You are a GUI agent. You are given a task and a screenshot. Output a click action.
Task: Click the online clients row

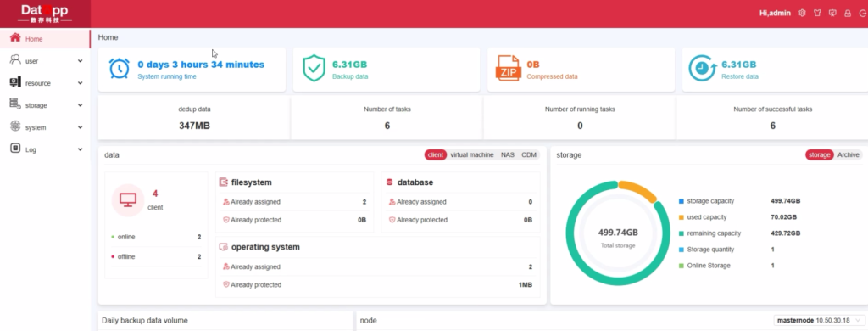tap(156, 237)
